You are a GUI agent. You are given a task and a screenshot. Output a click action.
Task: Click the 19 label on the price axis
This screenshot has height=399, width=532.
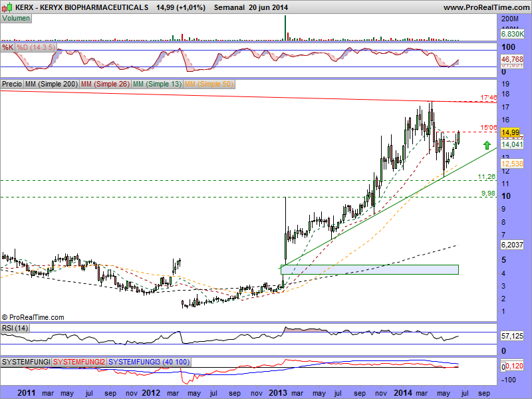[x=505, y=84]
